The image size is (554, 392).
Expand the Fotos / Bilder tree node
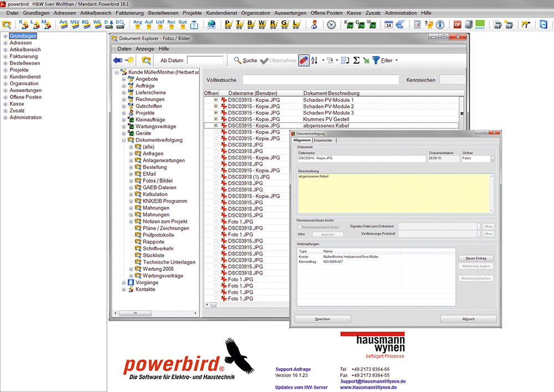click(x=131, y=181)
